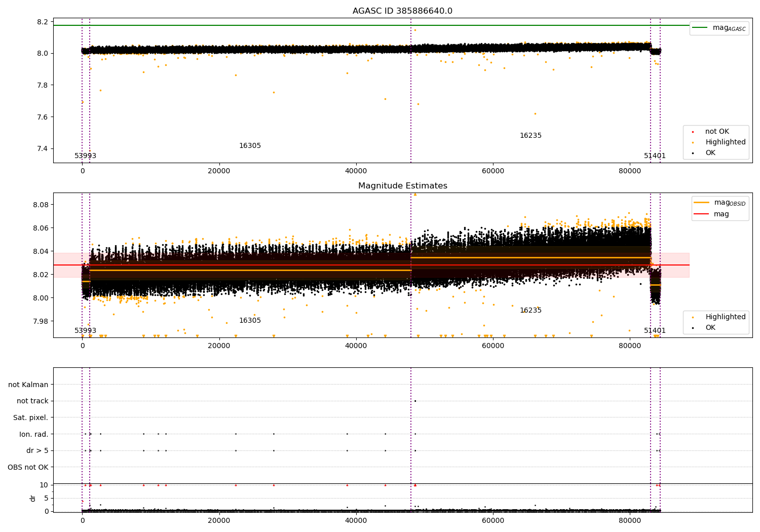Click the 'AGASC ID 385886640.0' plot title
The height and width of the screenshot is (532, 760).
(402, 11)
